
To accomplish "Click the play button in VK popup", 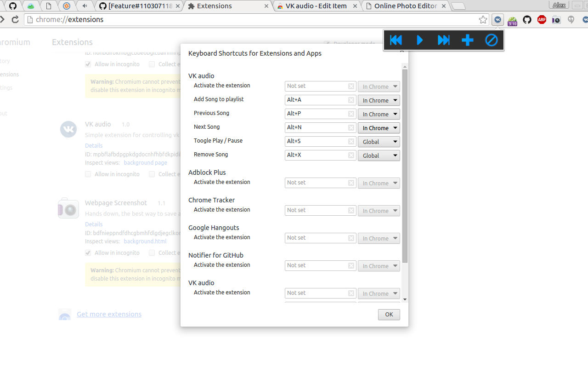I will (420, 40).
